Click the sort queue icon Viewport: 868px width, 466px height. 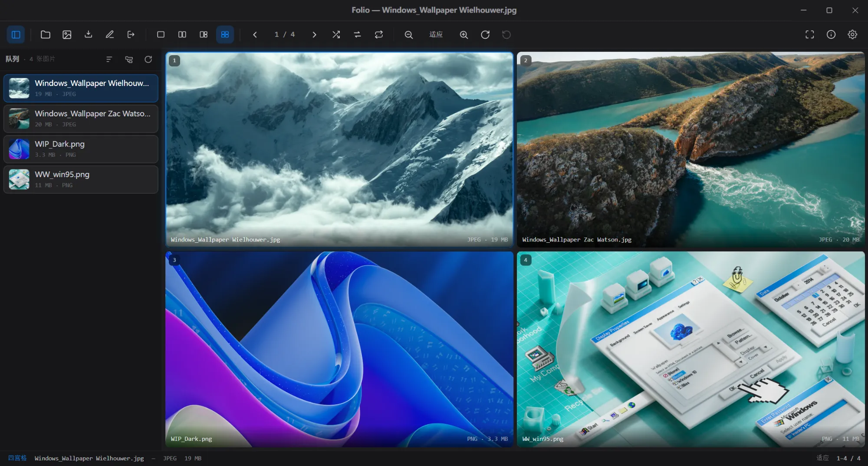[x=109, y=59]
